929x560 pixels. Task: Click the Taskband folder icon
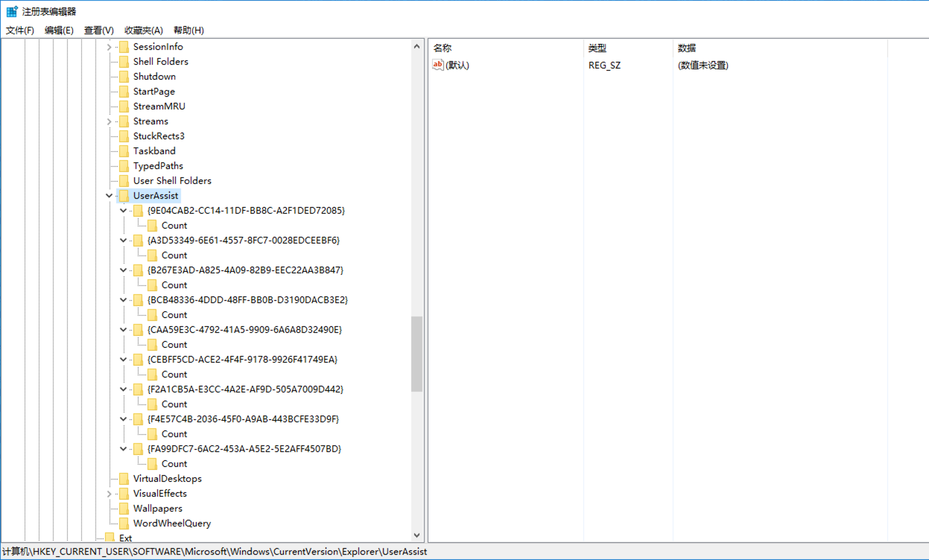coord(124,151)
